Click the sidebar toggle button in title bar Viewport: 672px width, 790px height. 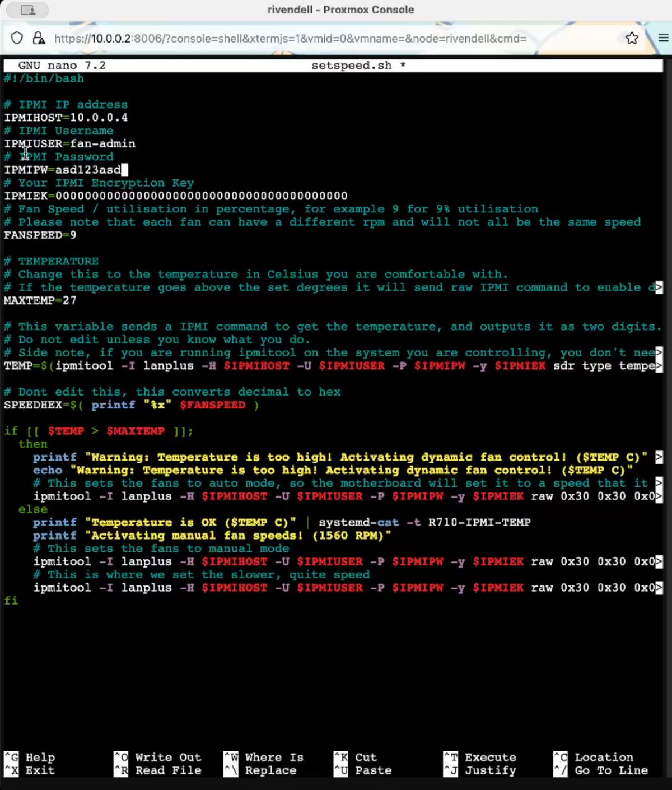27,10
